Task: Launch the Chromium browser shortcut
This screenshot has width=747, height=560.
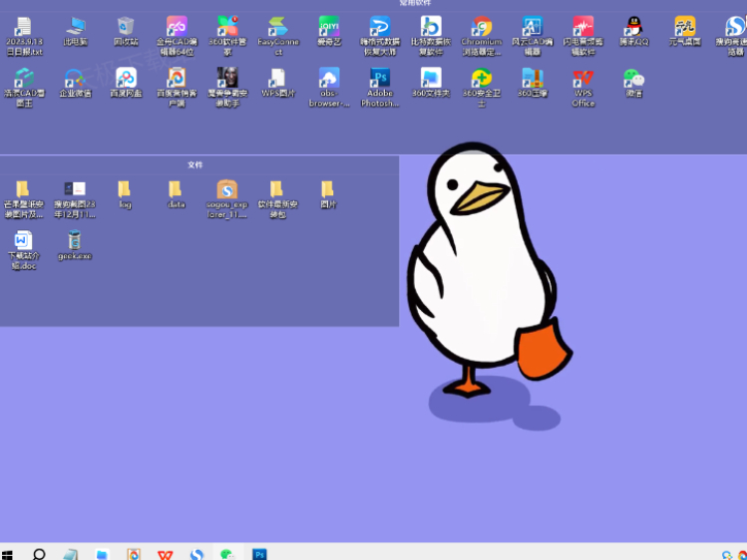Action: [482, 36]
